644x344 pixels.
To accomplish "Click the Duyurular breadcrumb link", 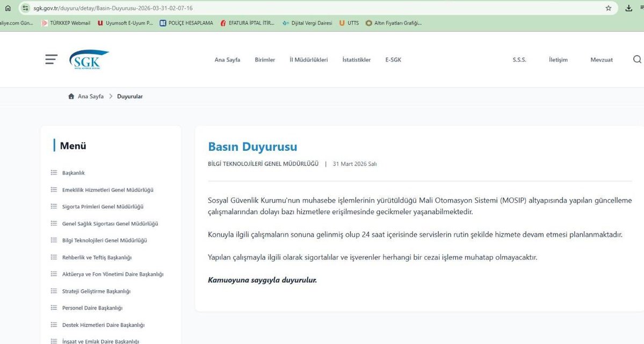I will [x=130, y=96].
